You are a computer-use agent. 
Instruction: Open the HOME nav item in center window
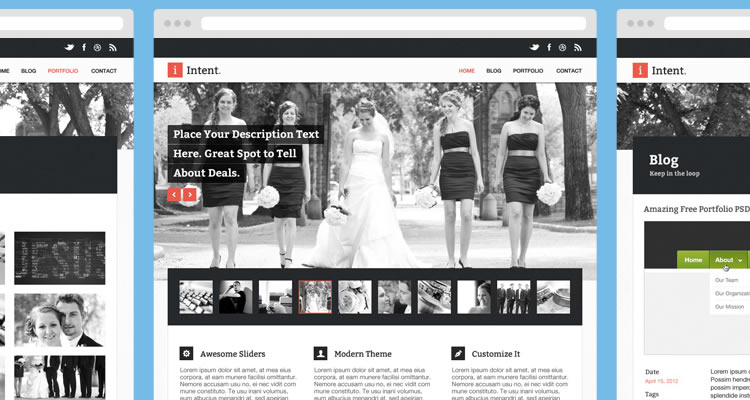[467, 71]
